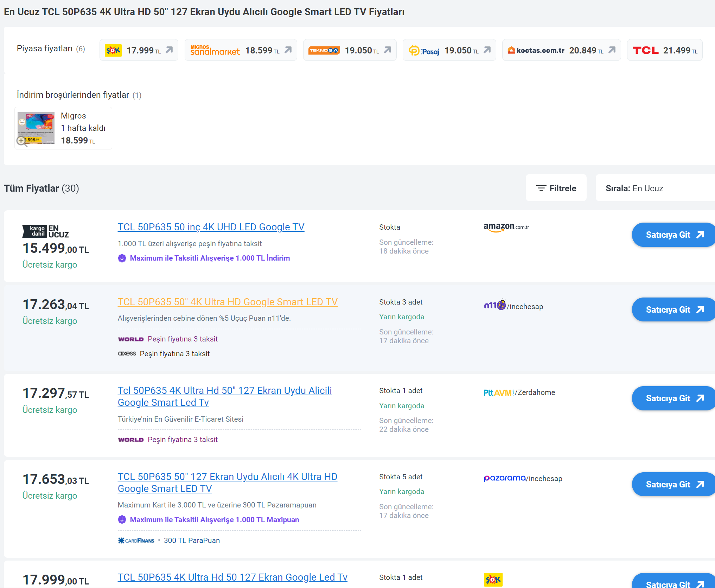This screenshot has width=715, height=588.
Task: Click 'Satıcıya Git' for the n11 incehesap offer
Action: (673, 310)
